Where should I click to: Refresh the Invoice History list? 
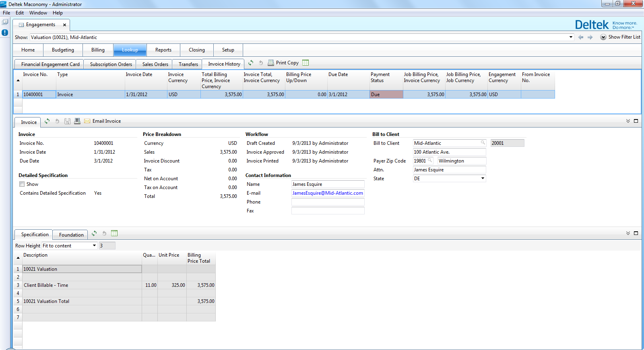(251, 63)
